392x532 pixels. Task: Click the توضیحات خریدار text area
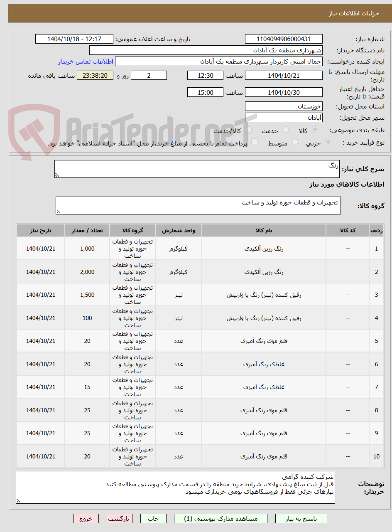tap(175, 487)
